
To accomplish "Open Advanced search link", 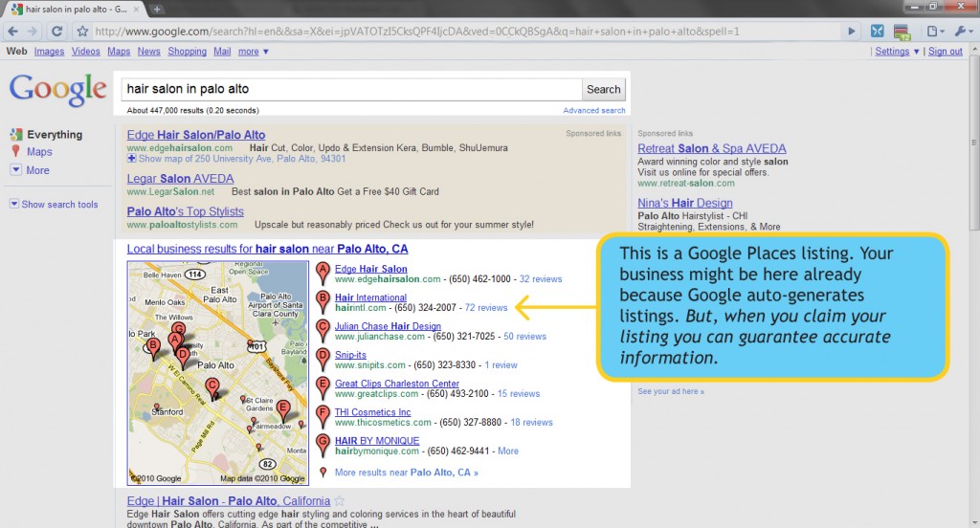I will click(593, 111).
